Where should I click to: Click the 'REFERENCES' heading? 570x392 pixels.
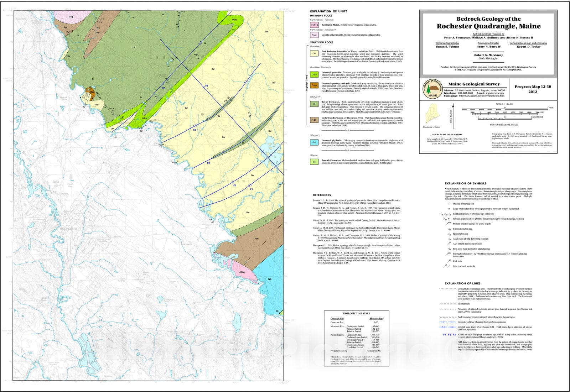[x=322, y=195]
